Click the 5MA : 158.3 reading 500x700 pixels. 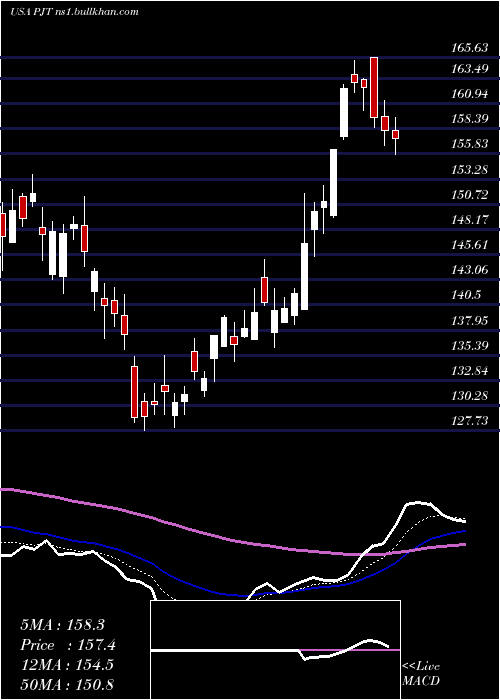(62, 625)
